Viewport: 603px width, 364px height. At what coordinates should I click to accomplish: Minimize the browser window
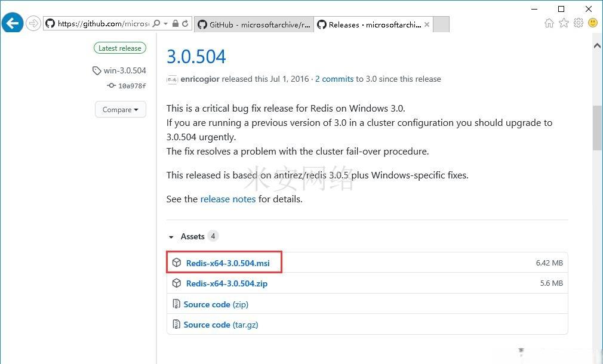pos(534,9)
